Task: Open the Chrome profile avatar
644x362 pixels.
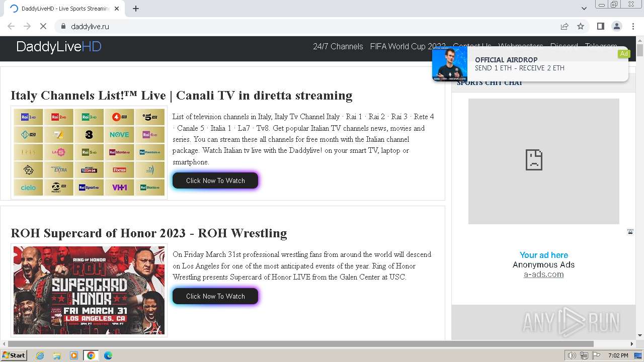Action: tap(616, 26)
